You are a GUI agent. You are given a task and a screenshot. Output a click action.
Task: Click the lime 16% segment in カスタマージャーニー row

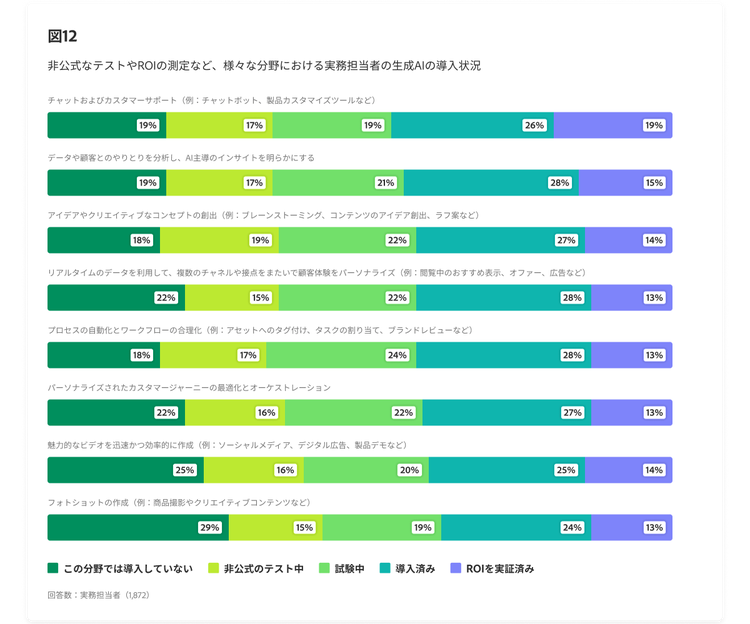click(x=235, y=412)
